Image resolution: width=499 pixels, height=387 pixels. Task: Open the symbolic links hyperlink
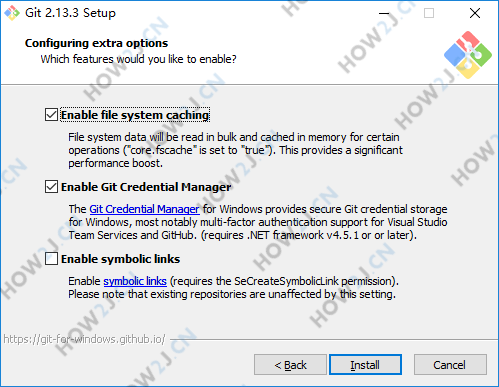point(135,281)
